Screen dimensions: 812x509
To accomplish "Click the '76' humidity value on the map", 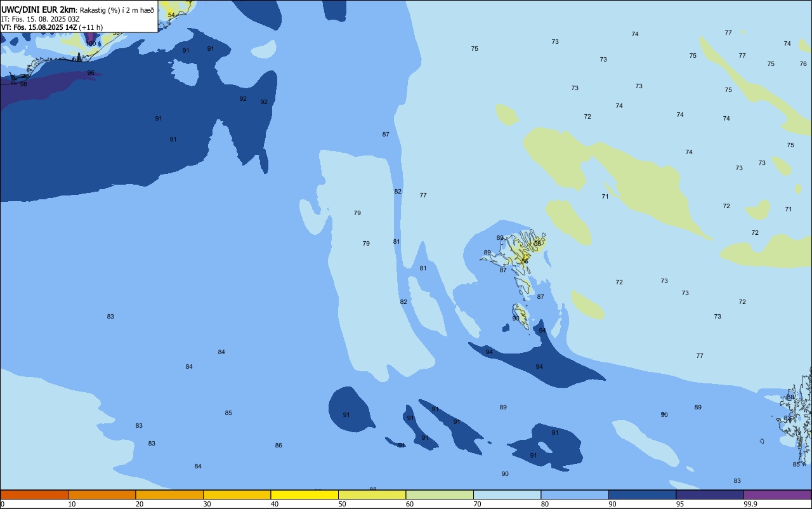I will (x=803, y=63).
